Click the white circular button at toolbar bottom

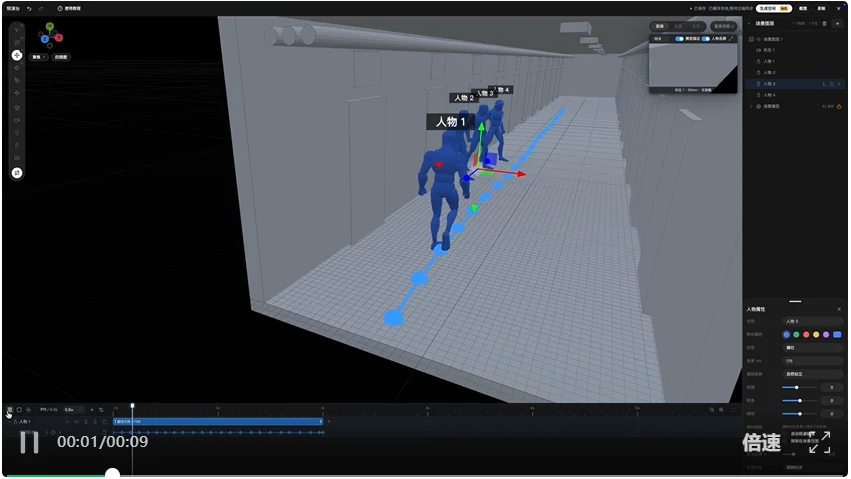[x=17, y=173]
